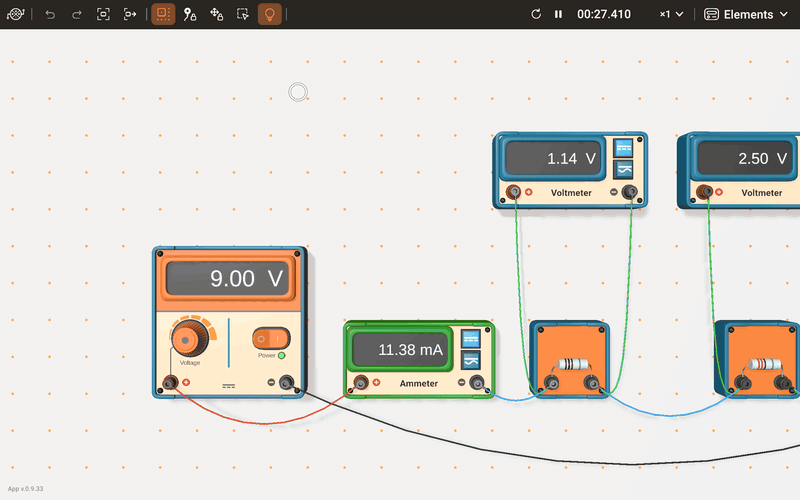
Task: Select the second resistor with red bands
Action: pyautogui.click(x=764, y=364)
